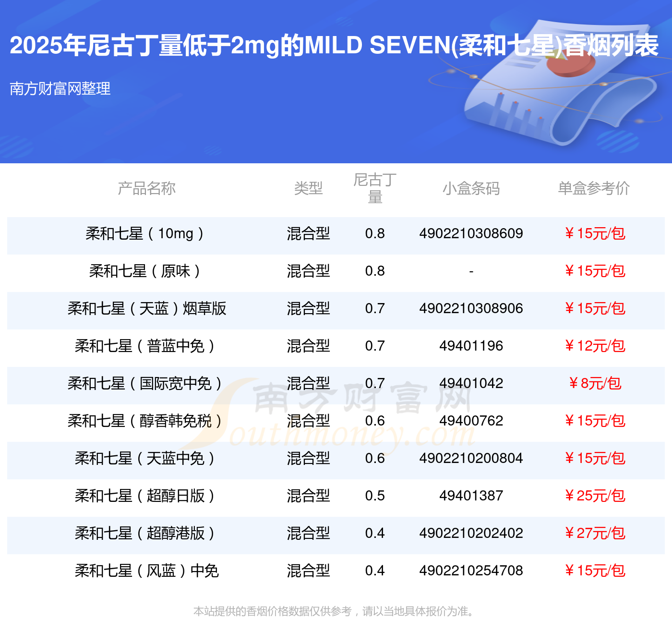Image resolution: width=672 pixels, height=633 pixels.
Task: Click barcode '49401196'
Action: [471, 346]
